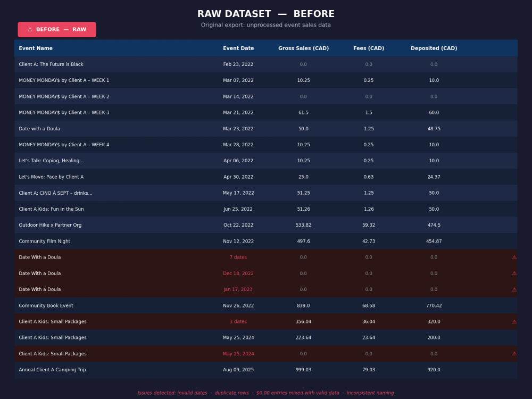
Task: Click 'Outdoor Hike x Partner Org' cell
Action: 50,225
